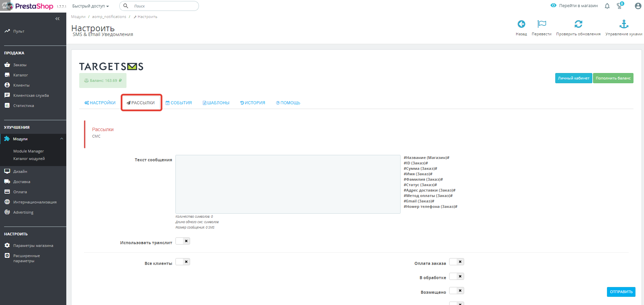This screenshot has height=305, width=644.
Task: Switch to the Настройки tab
Action: click(x=100, y=103)
